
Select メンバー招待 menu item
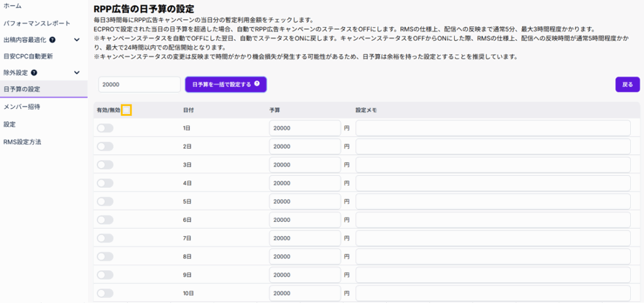click(x=22, y=106)
